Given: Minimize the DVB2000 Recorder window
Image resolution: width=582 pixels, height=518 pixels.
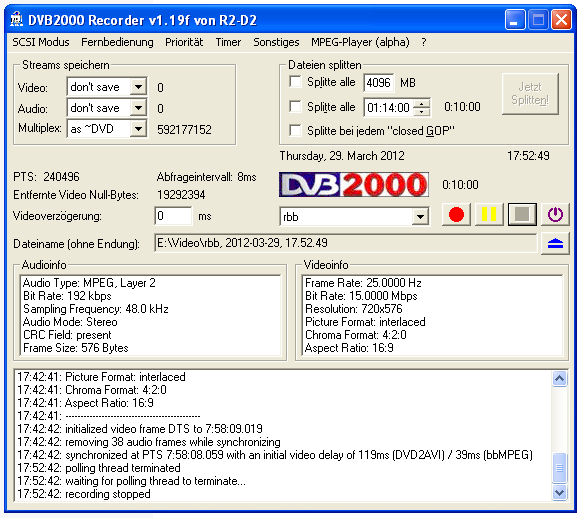Looking at the screenshot, I should point(514,20).
